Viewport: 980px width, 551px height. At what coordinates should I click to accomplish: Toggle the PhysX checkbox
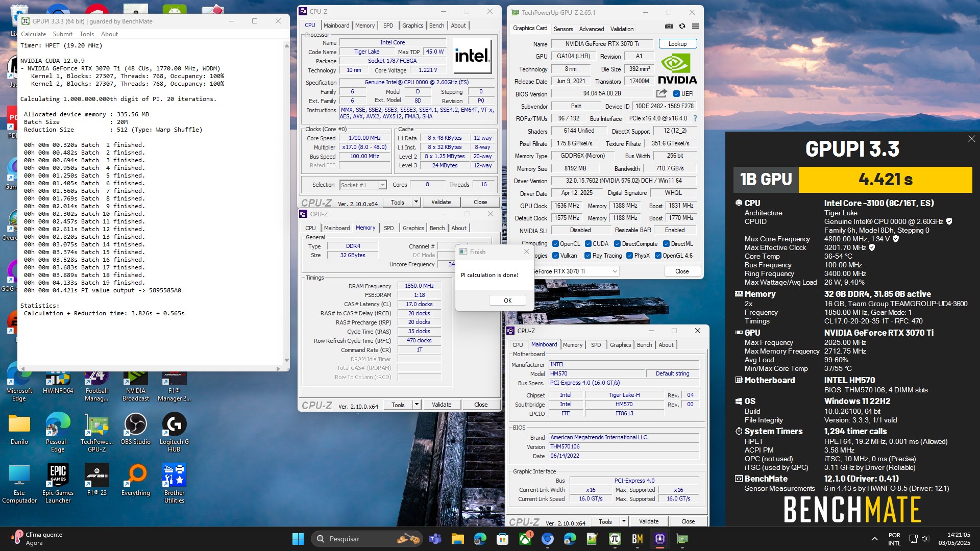coord(629,256)
